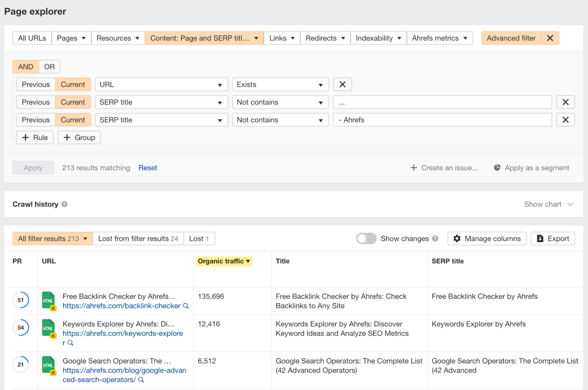Open the Organic traffic sort dropdown

(248, 261)
